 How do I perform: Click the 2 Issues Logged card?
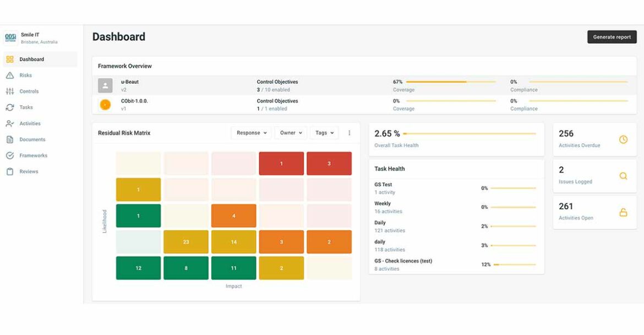tap(594, 176)
